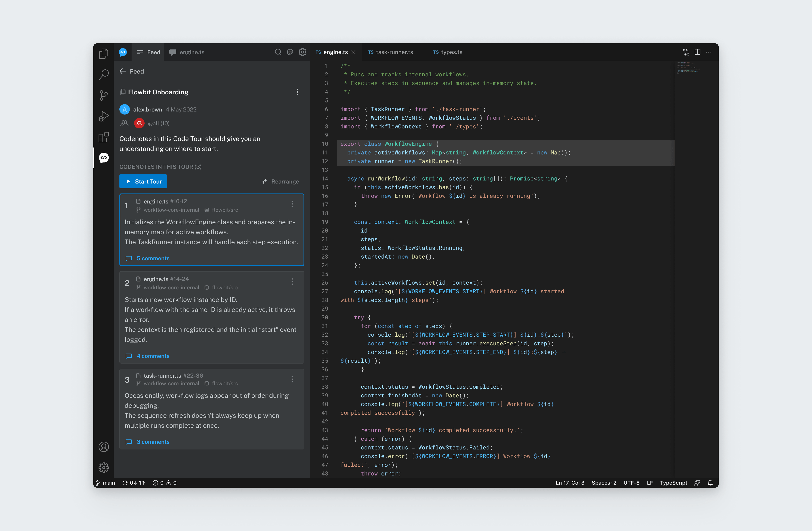Screen dimensions: 812x531
Task: Click UTF-8 encoding in status bar
Action: pyautogui.click(x=632, y=483)
